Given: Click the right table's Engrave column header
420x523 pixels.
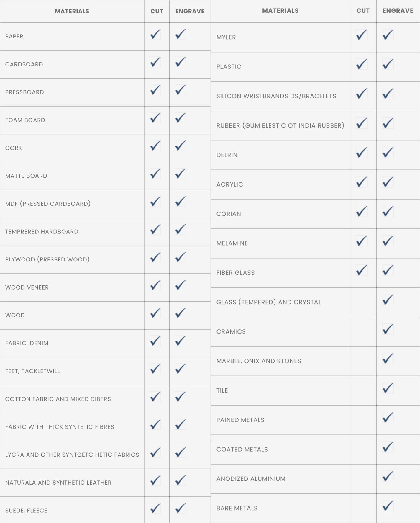Looking at the screenshot, I should 398,11.
